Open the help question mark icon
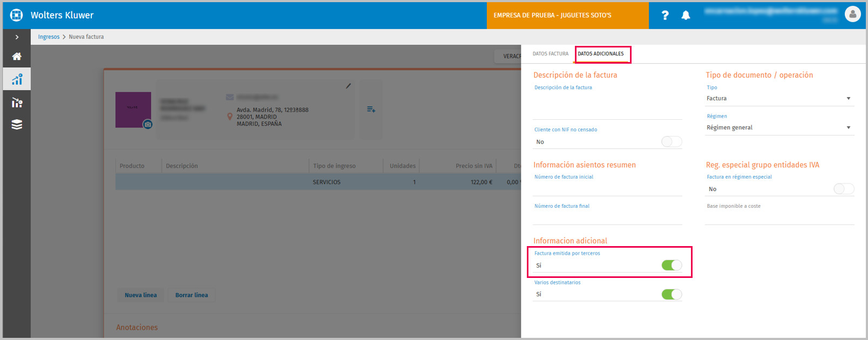This screenshot has width=868, height=340. 665,16
